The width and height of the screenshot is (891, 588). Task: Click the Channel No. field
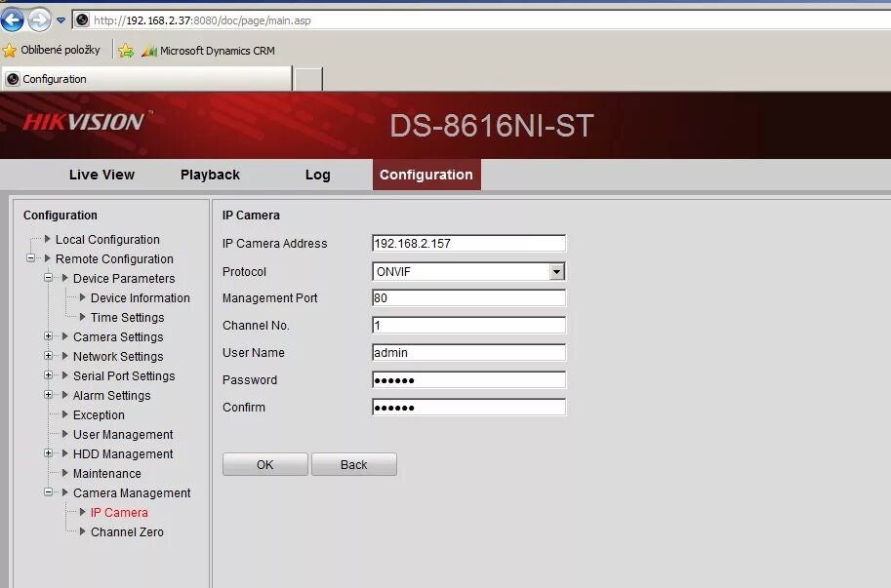point(468,326)
